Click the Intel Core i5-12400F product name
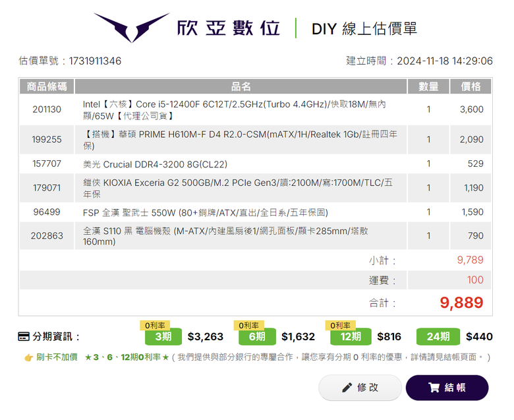 234,110
